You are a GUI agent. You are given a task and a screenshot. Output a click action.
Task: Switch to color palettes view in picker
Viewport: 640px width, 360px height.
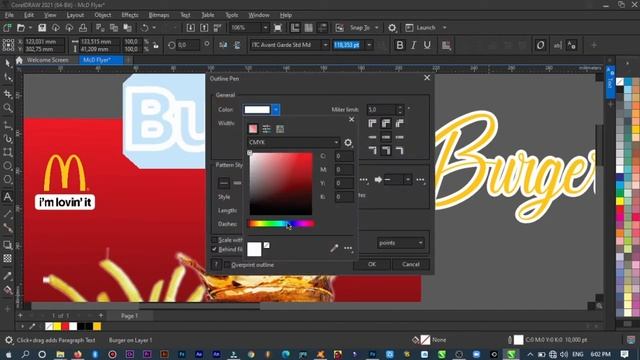[x=280, y=129]
